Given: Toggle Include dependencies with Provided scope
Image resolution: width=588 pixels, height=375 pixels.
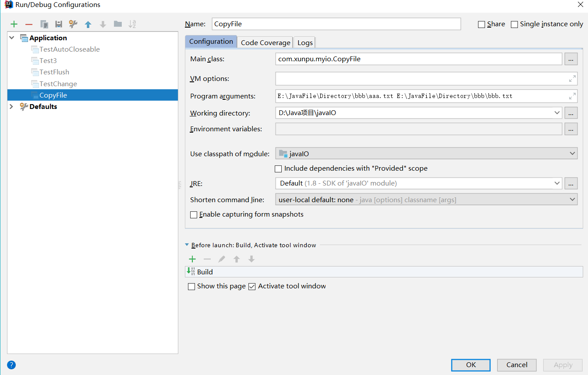Looking at the screenshot, I should tap(278, 168).
